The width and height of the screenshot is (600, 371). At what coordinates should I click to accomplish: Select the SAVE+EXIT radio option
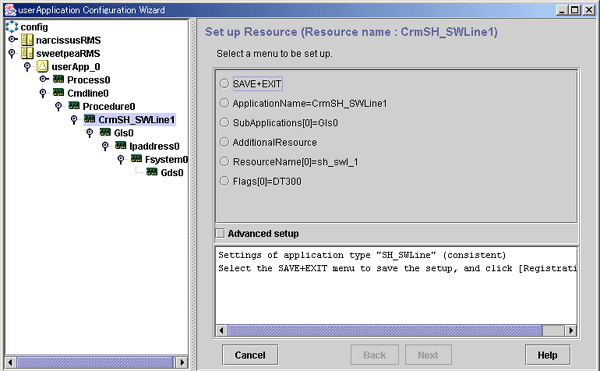224,83
